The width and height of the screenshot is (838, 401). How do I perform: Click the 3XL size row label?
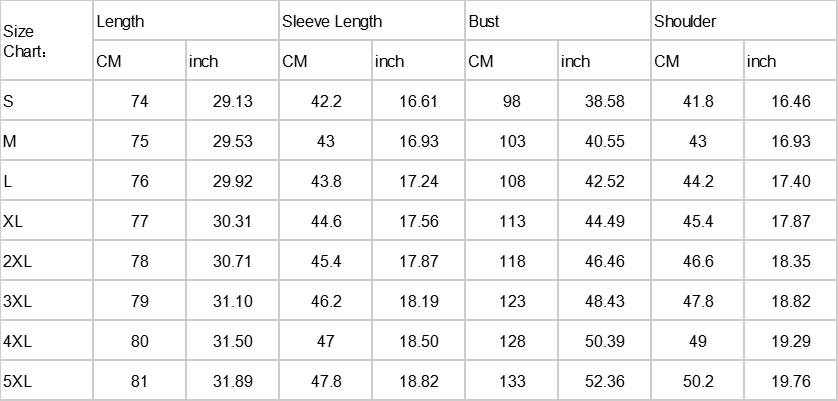click(18, 301)
